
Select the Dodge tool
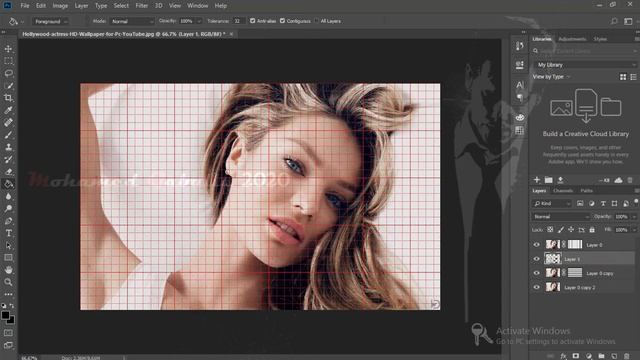coord(8,209)
